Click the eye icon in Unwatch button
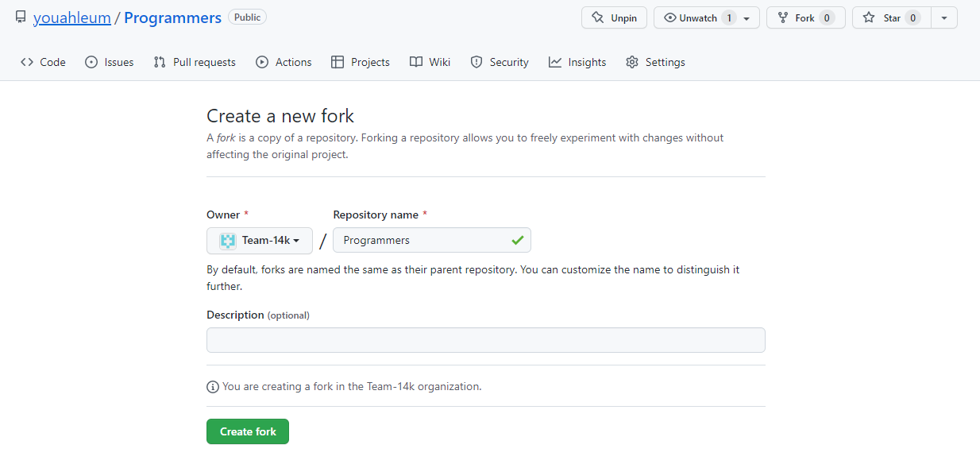The image size is (980, 464). tap(670, 17)
